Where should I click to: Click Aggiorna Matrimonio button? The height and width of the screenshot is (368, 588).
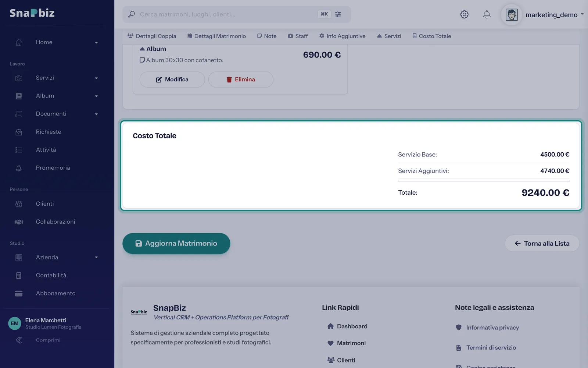(176, 243)
